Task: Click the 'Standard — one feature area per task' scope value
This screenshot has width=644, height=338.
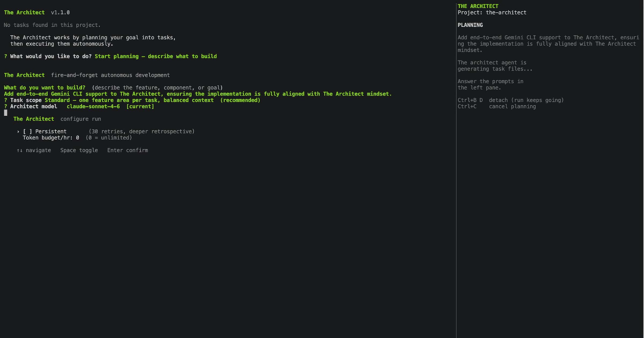Action: point(152,100)
